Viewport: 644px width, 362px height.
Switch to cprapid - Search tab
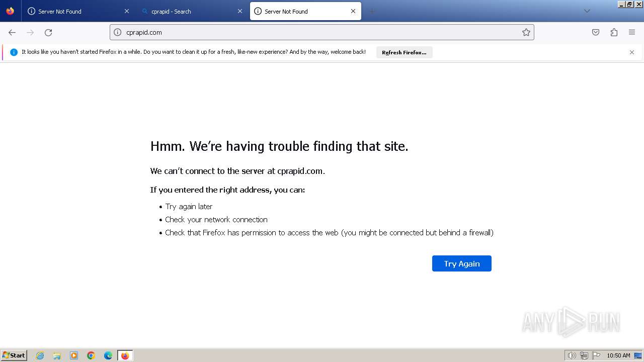191,11
